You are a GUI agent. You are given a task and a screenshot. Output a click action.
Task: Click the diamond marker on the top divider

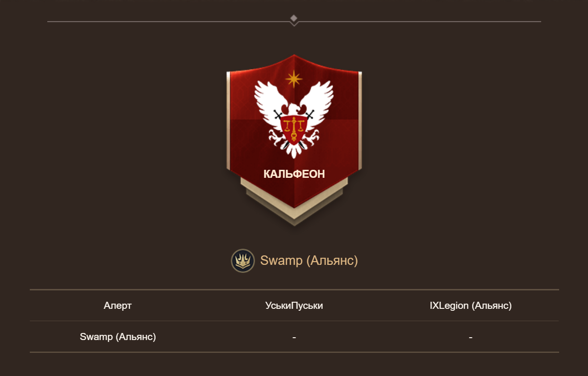tap(294, 18)
